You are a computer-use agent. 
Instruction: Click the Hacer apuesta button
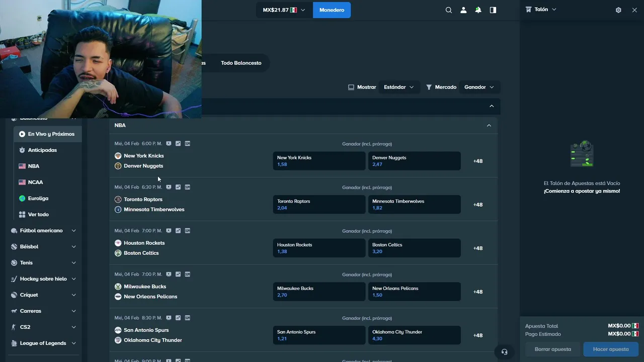(x=611, y=349)
